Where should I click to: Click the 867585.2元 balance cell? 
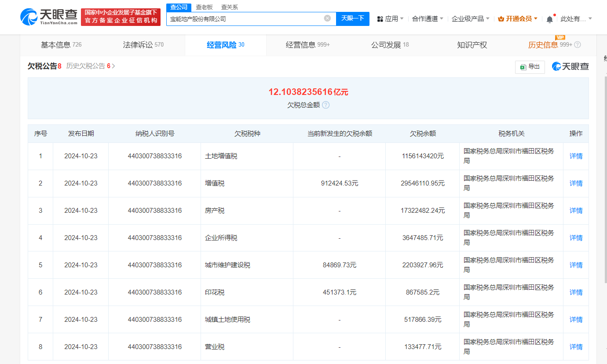coord(422,292)
